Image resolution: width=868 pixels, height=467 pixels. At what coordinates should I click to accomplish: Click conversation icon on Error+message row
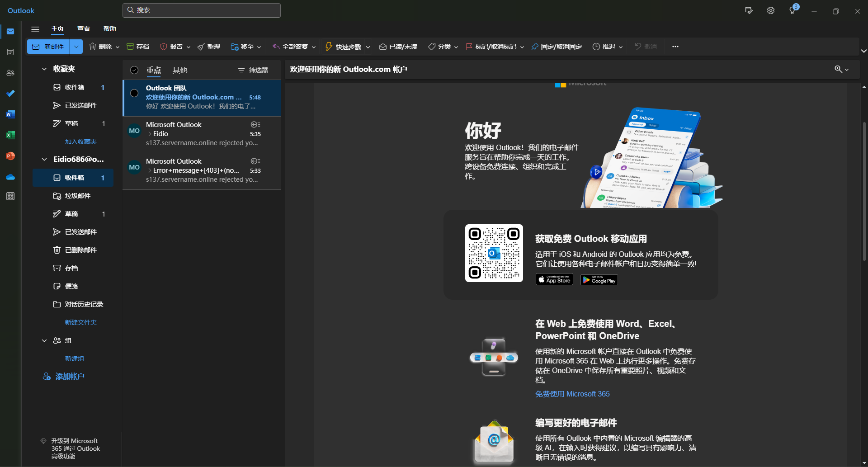point(255,161)
